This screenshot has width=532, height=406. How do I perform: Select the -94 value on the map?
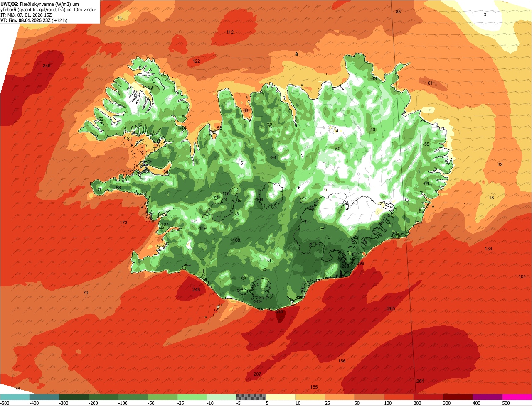click(x=273, y=157)
